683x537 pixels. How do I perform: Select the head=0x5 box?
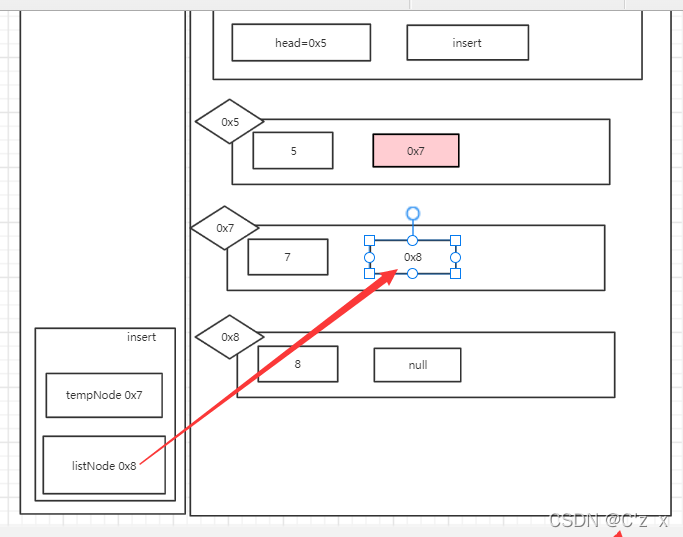point(301,43)
